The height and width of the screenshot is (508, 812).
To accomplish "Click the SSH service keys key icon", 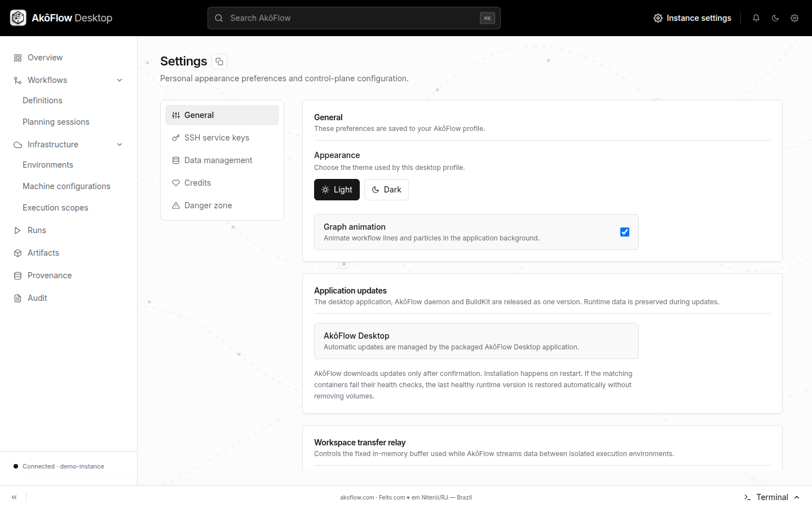I will click(176, 138).
